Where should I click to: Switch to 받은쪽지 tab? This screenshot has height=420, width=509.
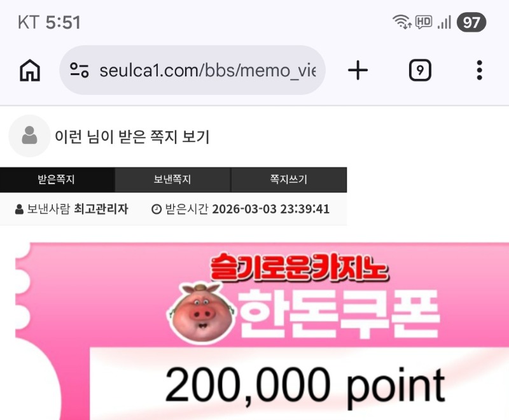pyautogui.click(x=57, y=179)
